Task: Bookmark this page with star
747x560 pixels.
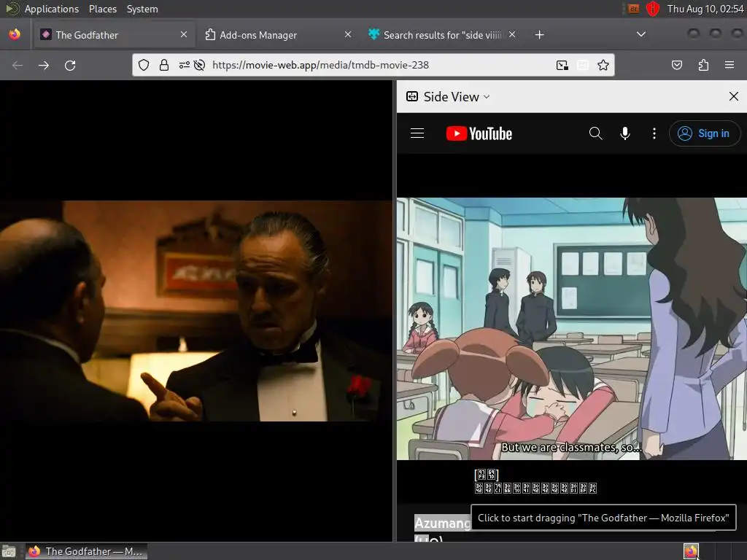Action: click(x=603, y=65)
